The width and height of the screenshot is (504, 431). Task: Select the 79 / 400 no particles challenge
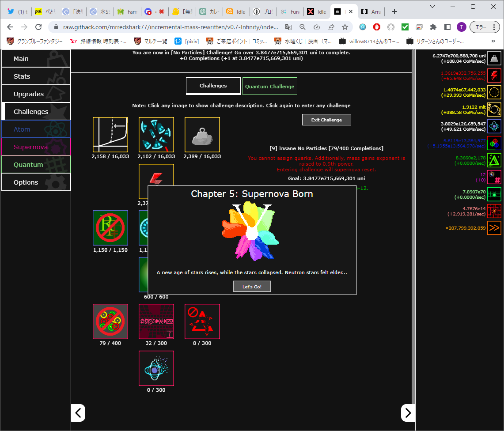110,321
